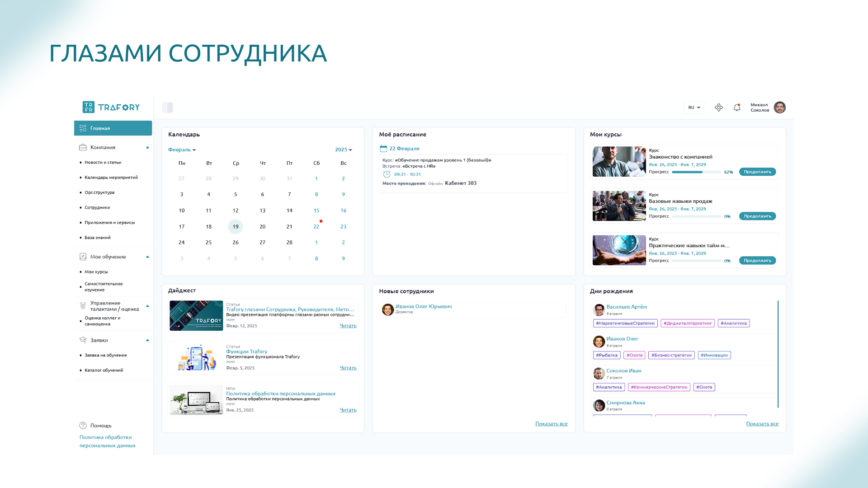The width and height of the screenshot is (868, 488).
Task: Select Главная in the sidebar menu
Action: click(x=113, y=128)
